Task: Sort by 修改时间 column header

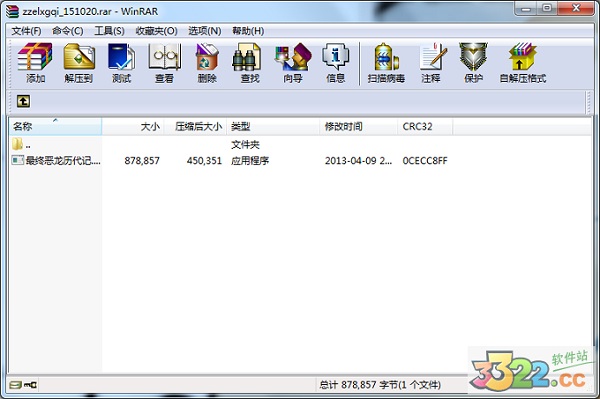Action: point(359,127)
